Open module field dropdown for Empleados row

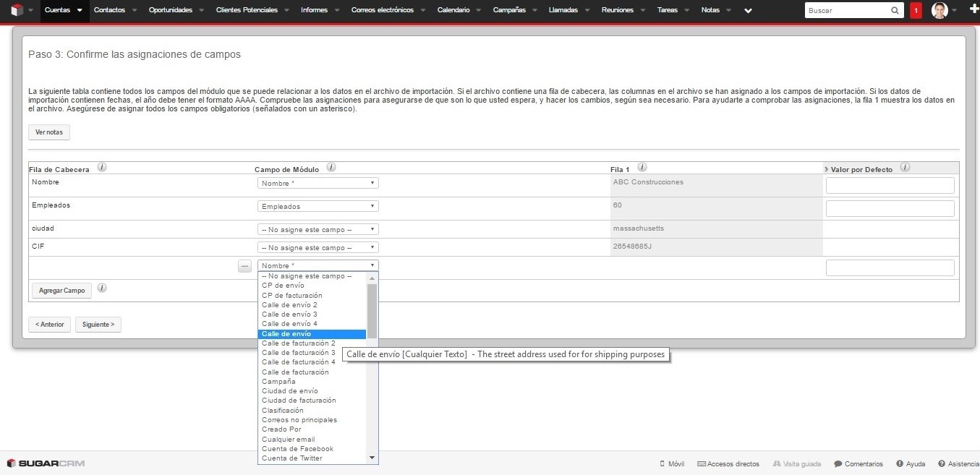click(318, 206)
